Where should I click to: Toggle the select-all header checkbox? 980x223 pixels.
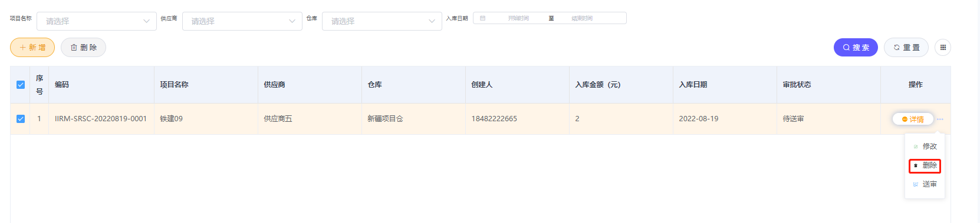(21, 85)
